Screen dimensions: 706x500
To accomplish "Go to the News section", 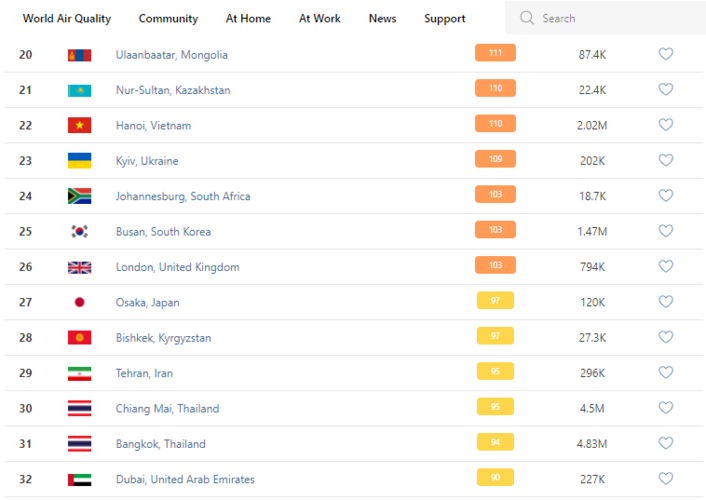I will click(x=382, y=18).
